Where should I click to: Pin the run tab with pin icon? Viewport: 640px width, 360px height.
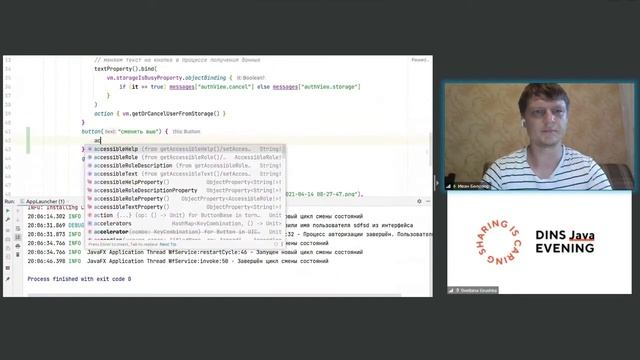click(8, 279)
